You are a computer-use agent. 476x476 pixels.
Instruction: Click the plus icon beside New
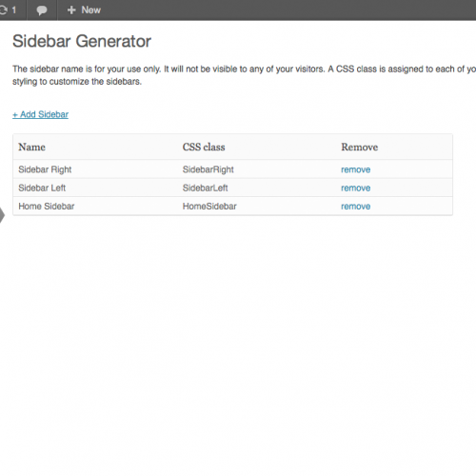click(71, 10)
